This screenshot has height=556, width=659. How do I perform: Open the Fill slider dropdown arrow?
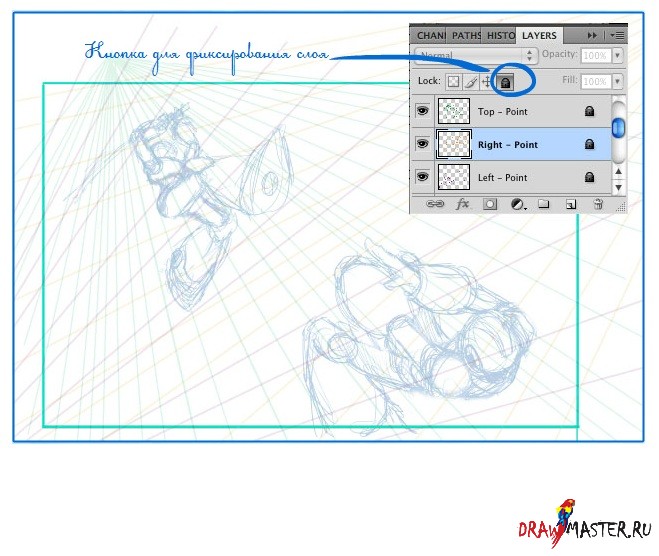(x=617, y=81)
